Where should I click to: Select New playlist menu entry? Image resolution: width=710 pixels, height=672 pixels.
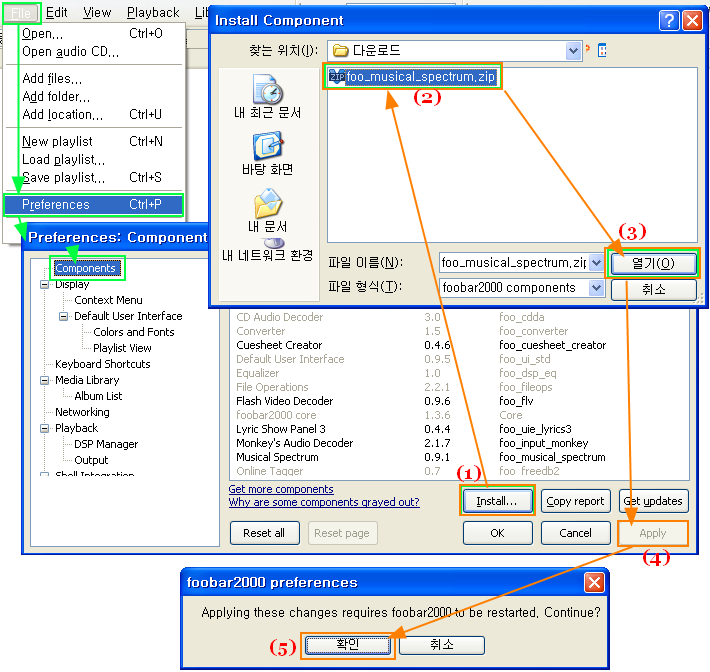tap(93, 141)
